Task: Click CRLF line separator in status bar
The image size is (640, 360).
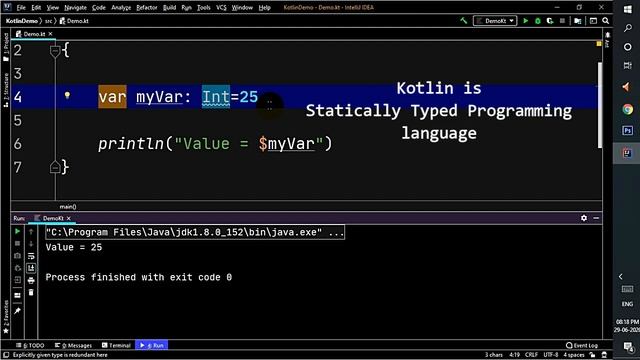Action: [531, 355]
